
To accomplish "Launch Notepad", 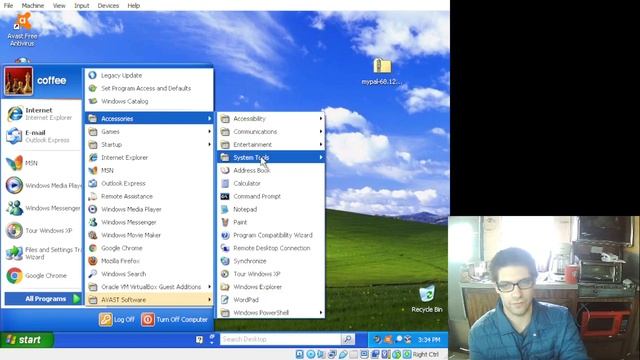I will 271,209.
